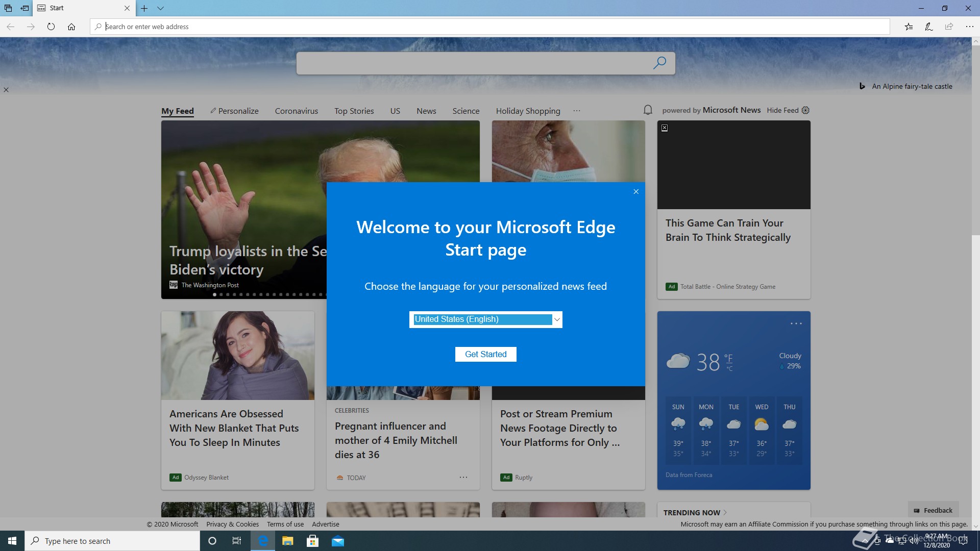Expand more feed categories ellipsis
Image resolution: width=980 pixels, height=551 pixels.
(x=577, y=111)
